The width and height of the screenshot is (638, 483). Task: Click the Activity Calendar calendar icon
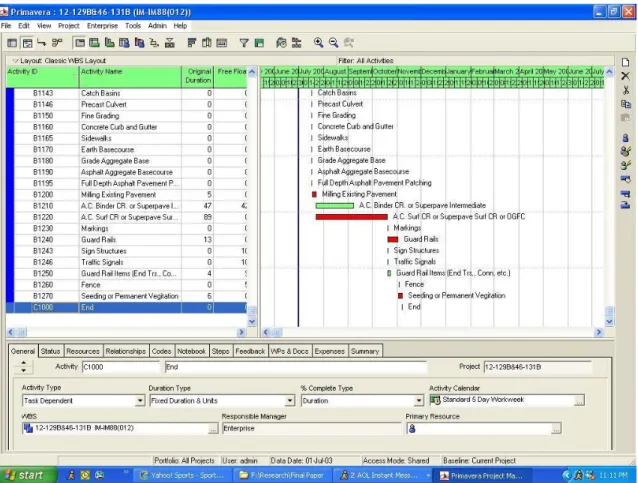[x=435, y=400]
